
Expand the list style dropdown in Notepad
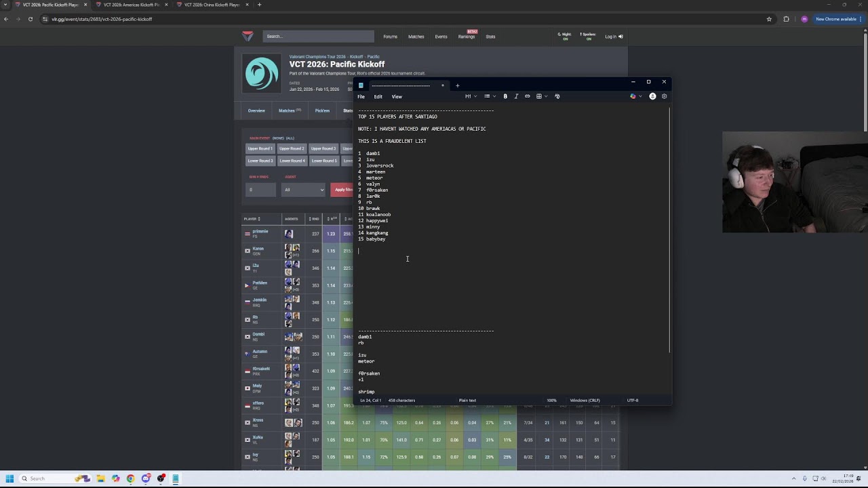point(490,96)
